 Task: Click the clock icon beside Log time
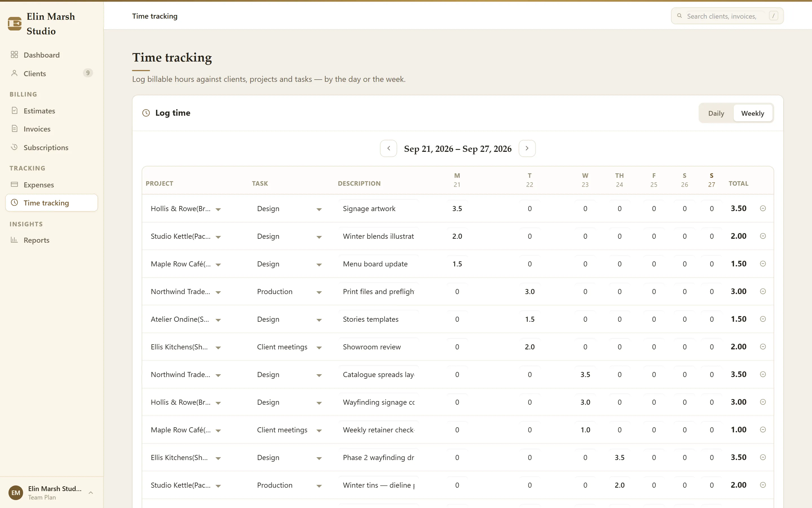pos(146,113)
